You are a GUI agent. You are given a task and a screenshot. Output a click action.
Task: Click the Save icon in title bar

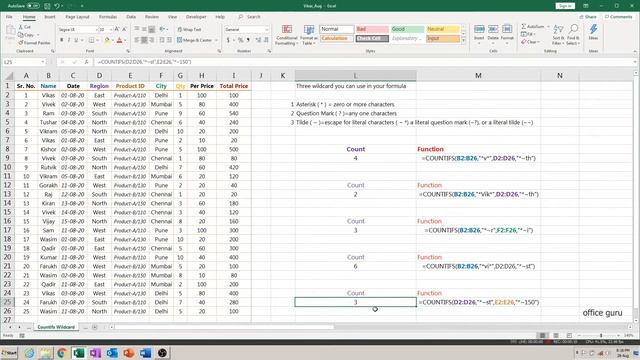pos(47,6)
